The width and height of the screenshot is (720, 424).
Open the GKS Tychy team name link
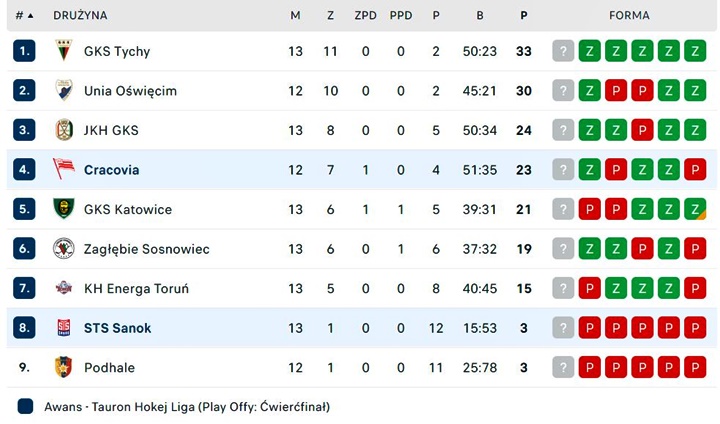117,51
